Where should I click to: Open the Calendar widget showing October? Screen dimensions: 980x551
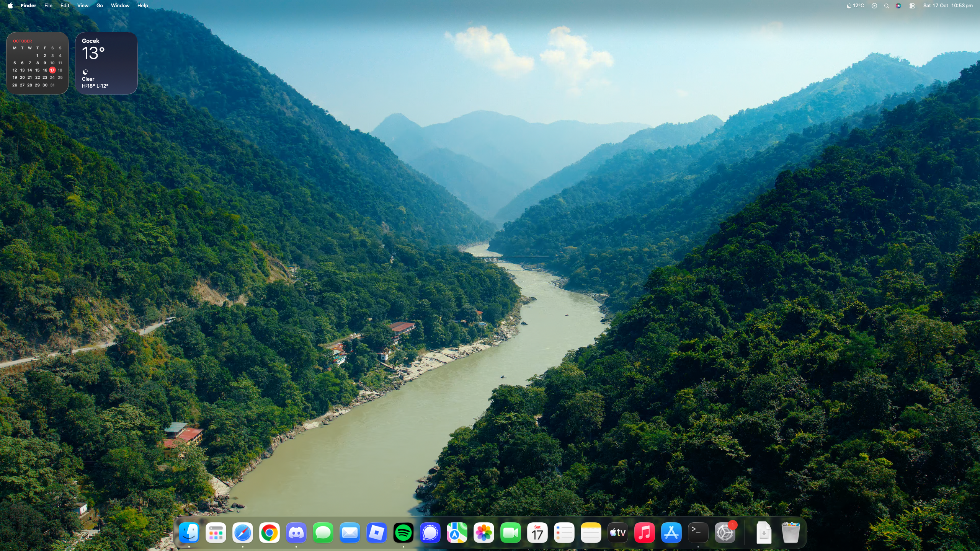click(x=38, y=63)
